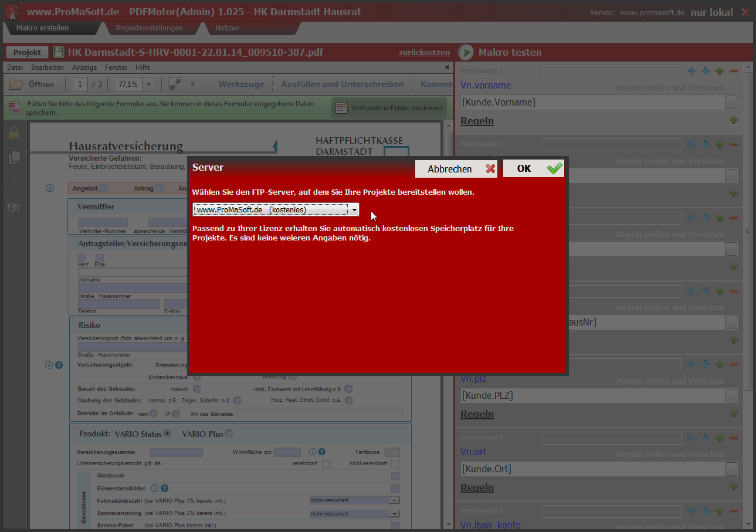Switch to the Projekteinstellungen tab
The width and height of the screenshot is (756, 532).
[149, 28]
